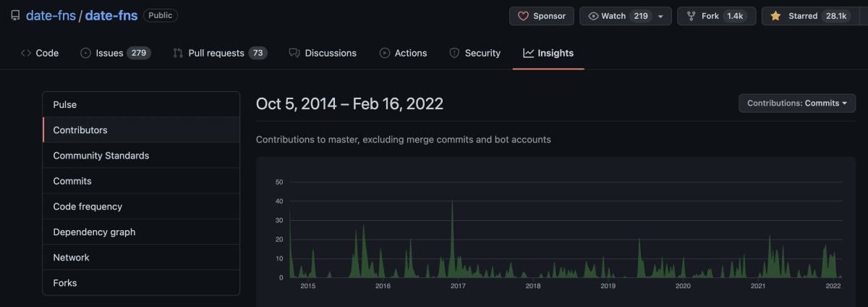
Task: Sponsor the date-fns project
Action: point(542,16)
